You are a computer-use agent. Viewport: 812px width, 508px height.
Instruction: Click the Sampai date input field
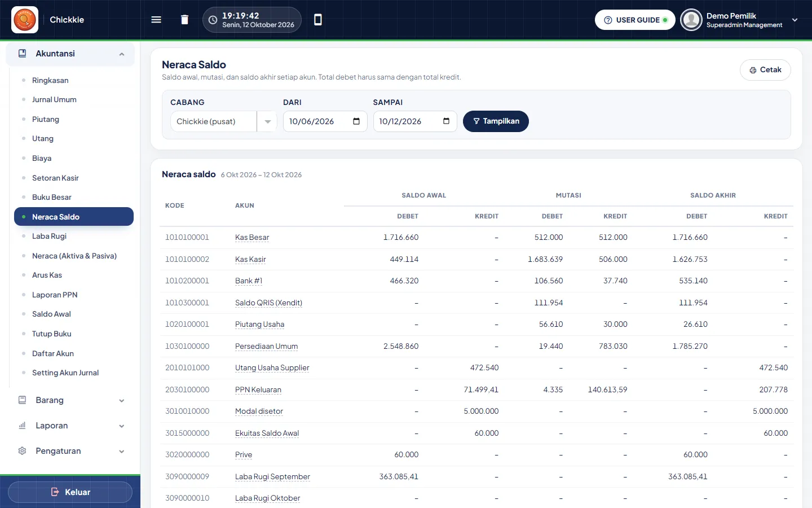pyautogui.click(x=415, y=121)
